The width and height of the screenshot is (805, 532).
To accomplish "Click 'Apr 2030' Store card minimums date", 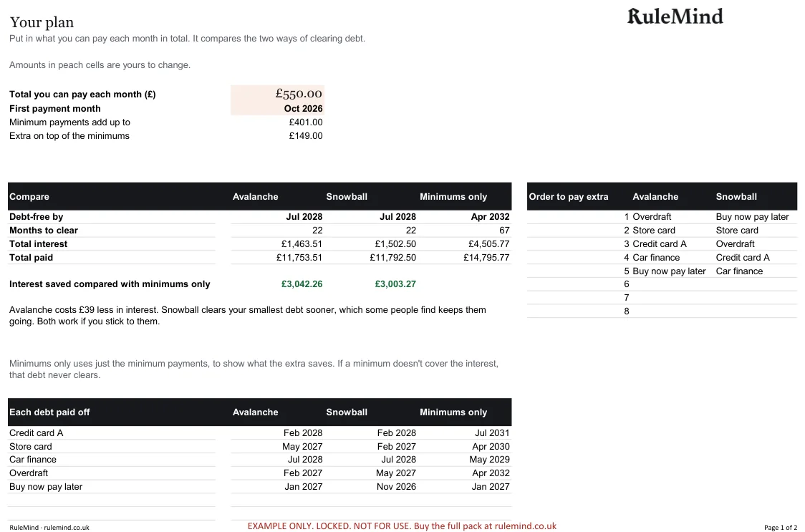I will point(491,446).
